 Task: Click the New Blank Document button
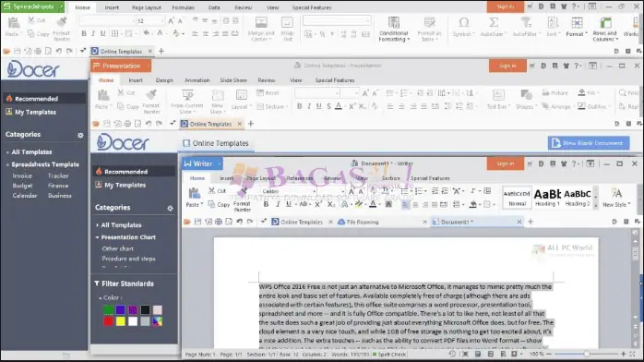tap(589, 143)
